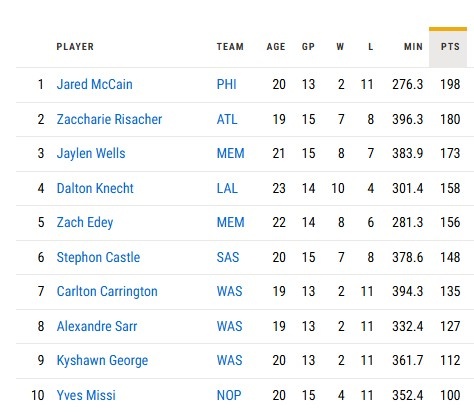Click the SAS team link
Image resolution: width=474 pixels, height=412 pixels.
coord(228,257)
